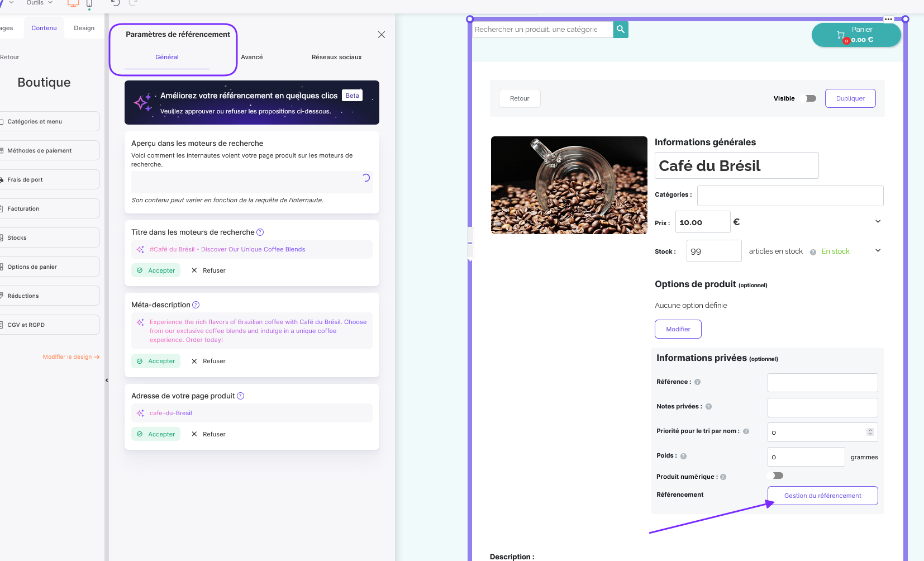Accept the suggested meta description

click(156, 361)
